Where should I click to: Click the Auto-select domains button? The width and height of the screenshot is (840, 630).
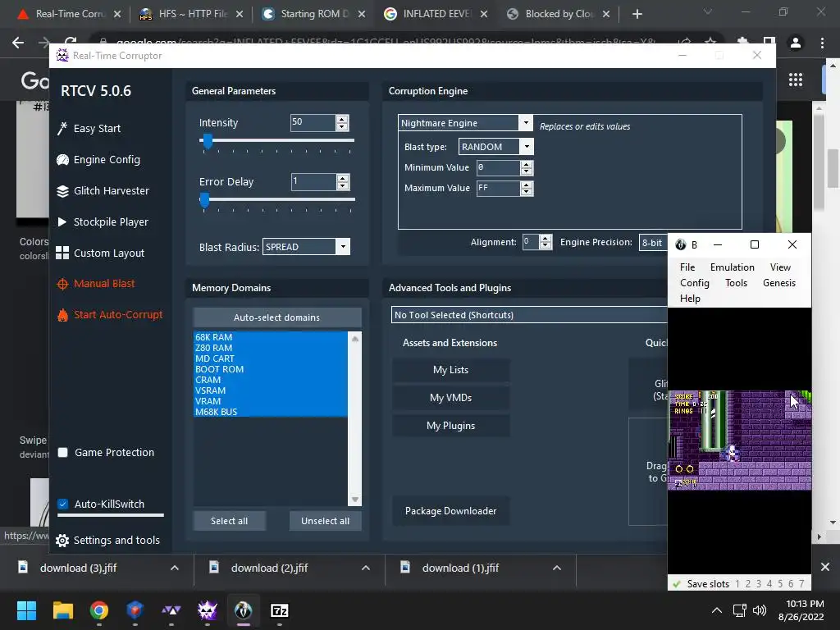tap(277, 317)
